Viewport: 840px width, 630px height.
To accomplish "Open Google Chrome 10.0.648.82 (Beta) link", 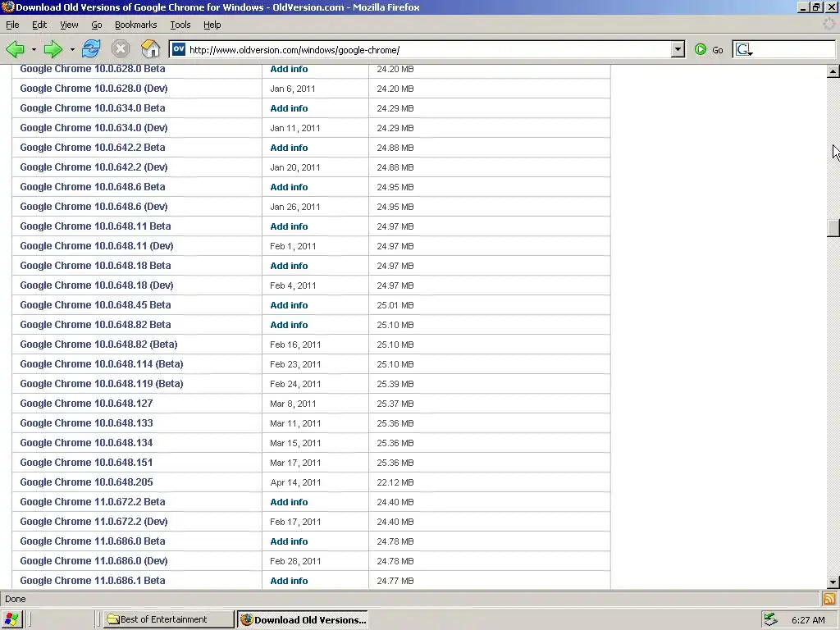I will (98, 345).
